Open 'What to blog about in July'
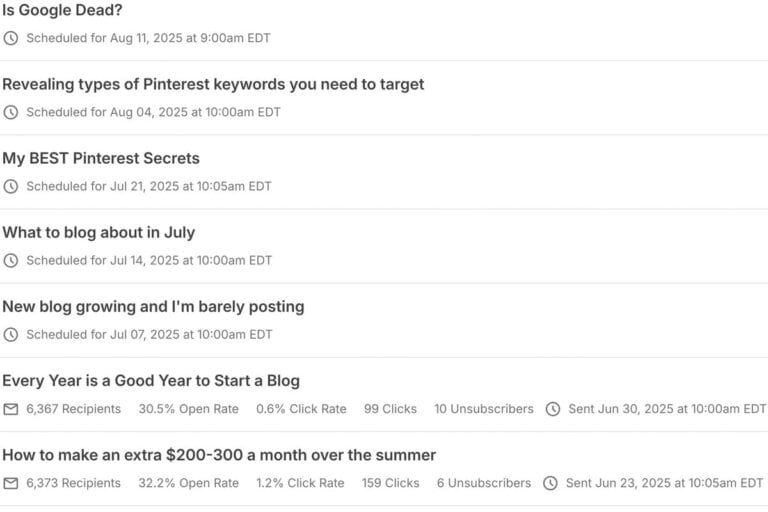This screenshot has width=768, height=512. pyautogui.click(x=98, y=232)
